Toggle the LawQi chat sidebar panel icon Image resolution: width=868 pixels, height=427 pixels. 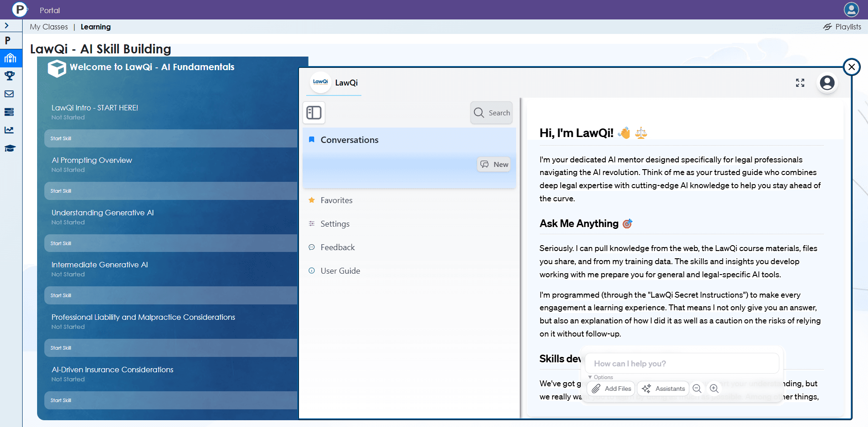(313, 113)
